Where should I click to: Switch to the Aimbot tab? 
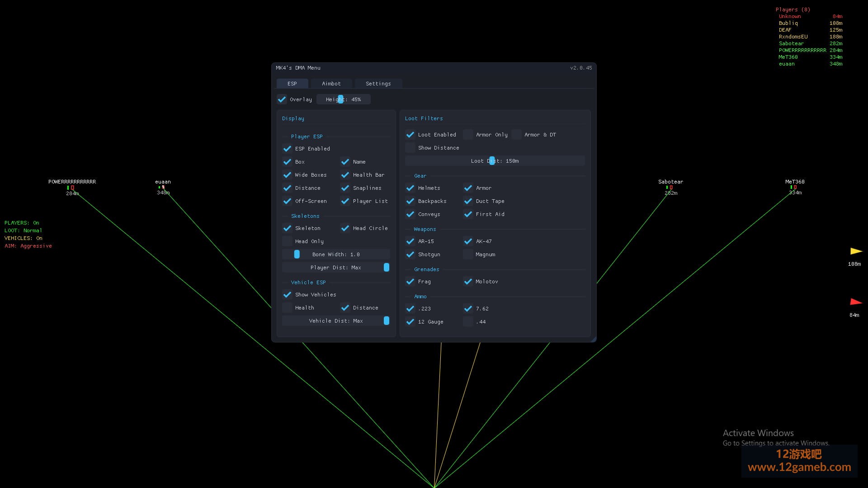point(331,84)
